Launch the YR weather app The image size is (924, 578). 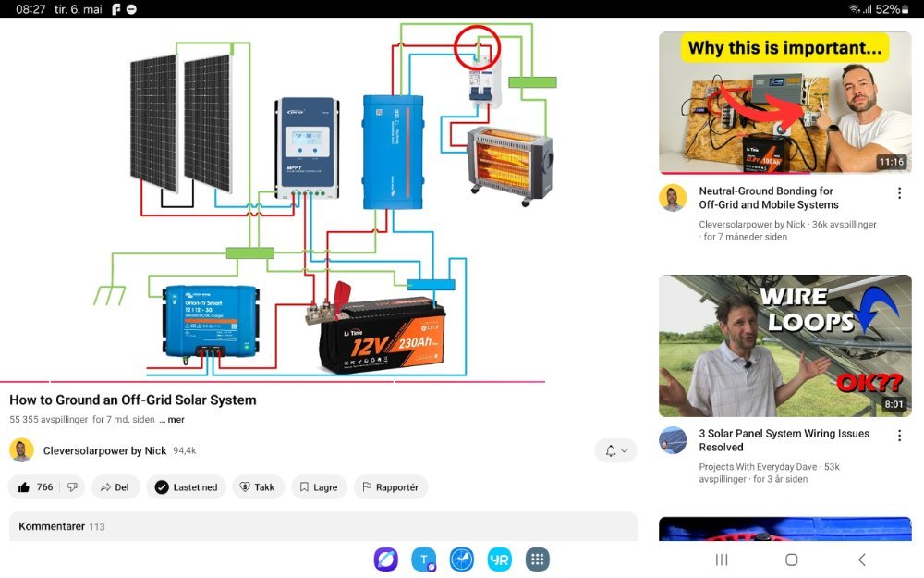coord(500,560)
